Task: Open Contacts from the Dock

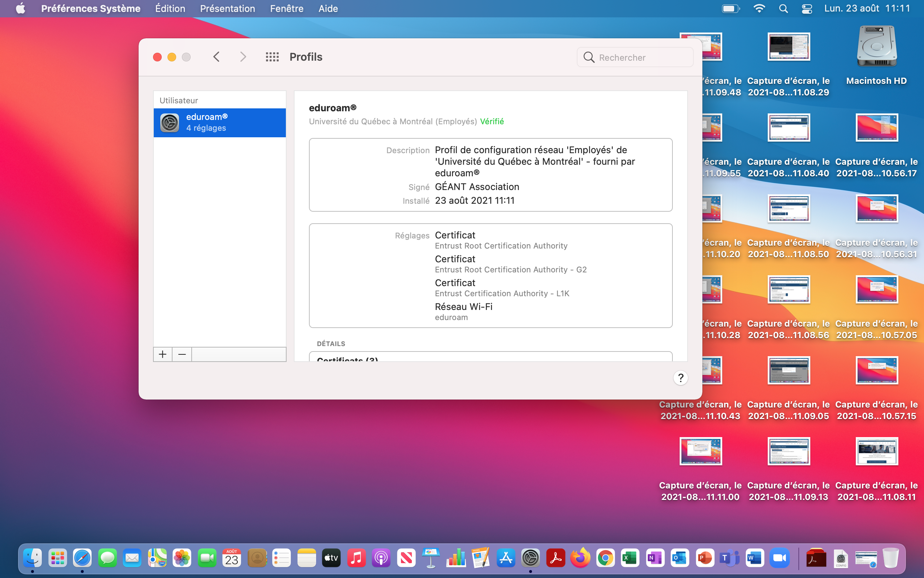Action: coord(257,558)
